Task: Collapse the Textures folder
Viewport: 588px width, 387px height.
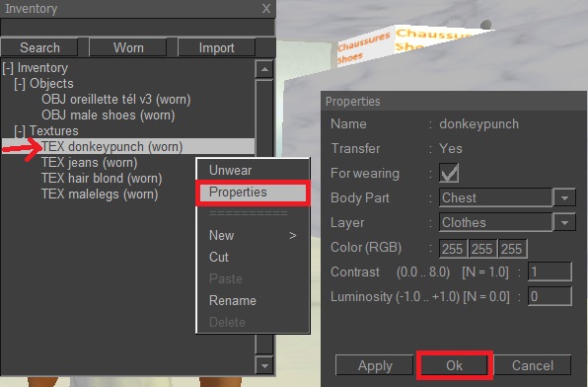Action: tap(20, 131)
